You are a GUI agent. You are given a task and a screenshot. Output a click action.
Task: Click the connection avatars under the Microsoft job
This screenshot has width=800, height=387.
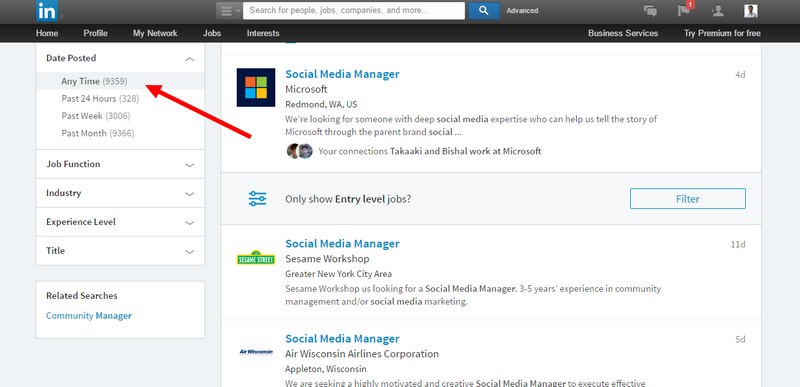299,151
